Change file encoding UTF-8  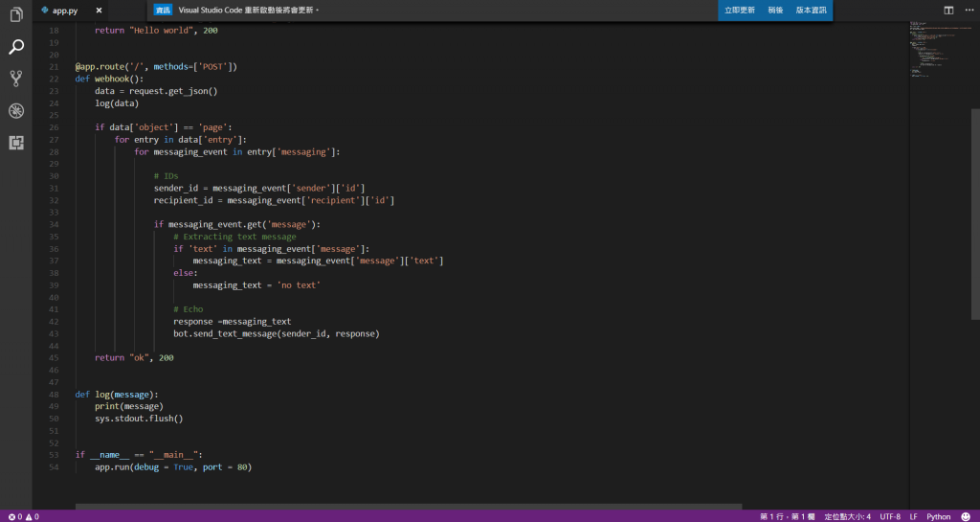pos(890,516)
